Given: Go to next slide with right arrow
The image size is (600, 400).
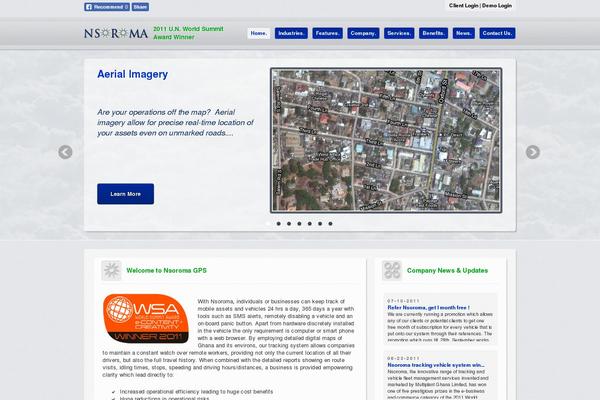Looking at the screenshot, I should pos(533,152).
